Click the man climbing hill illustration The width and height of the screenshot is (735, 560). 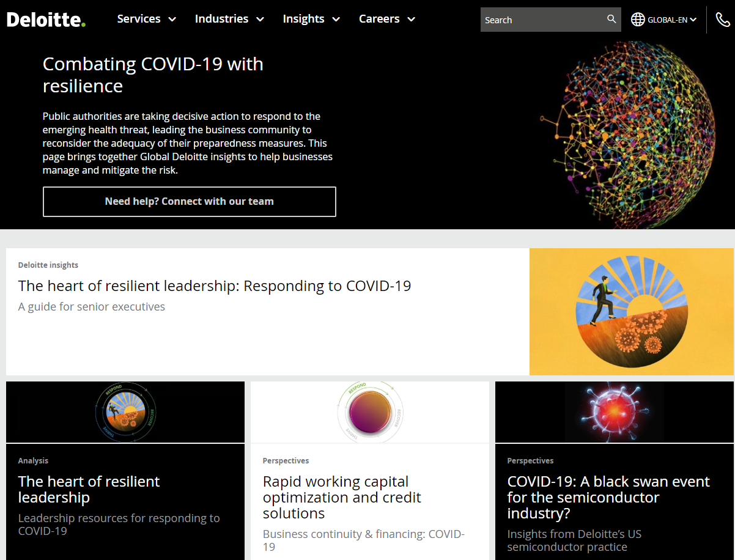[632, 312]
